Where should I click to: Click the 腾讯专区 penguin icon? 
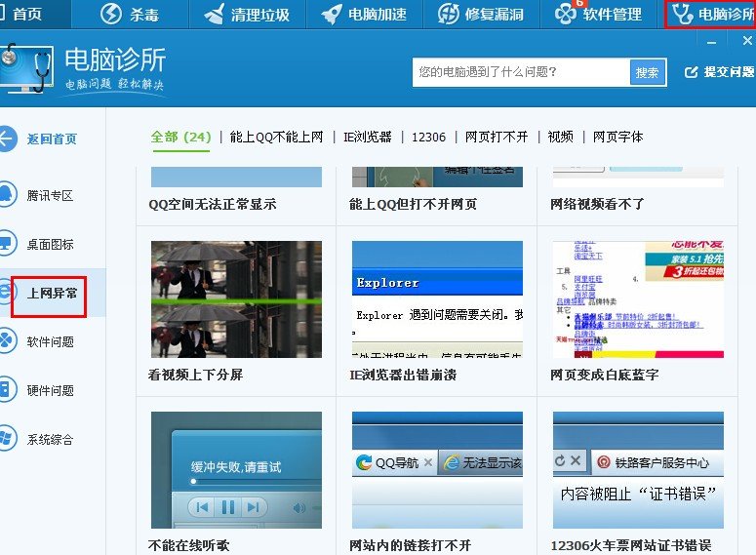7,194
